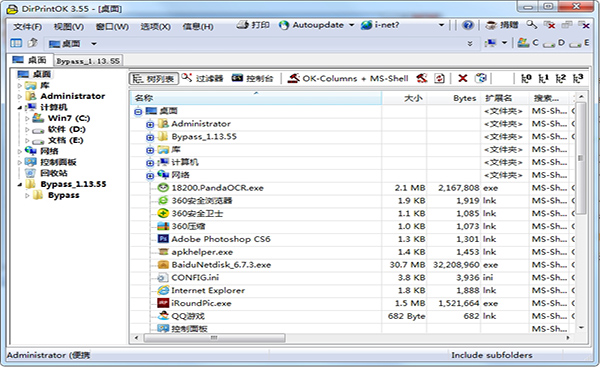Select BaiduNetdisk_6.7.3.exe in file list

(221, 265)
